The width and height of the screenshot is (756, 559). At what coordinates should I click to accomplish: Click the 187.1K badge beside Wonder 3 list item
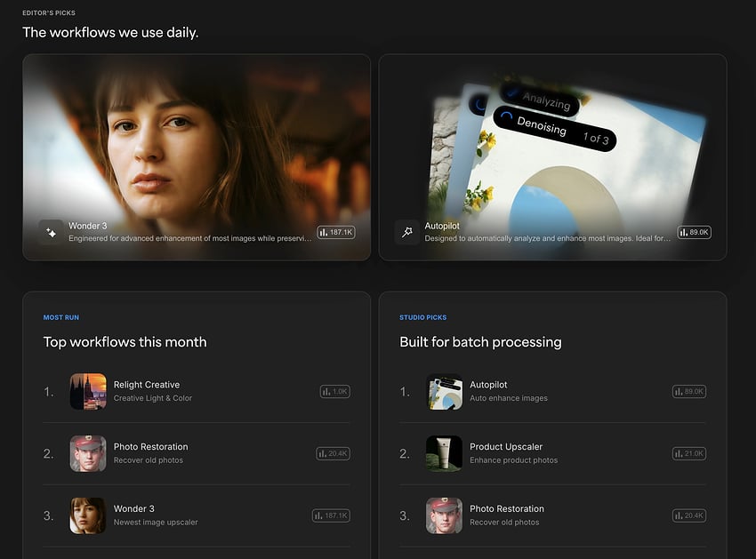[x=331, y=515]
